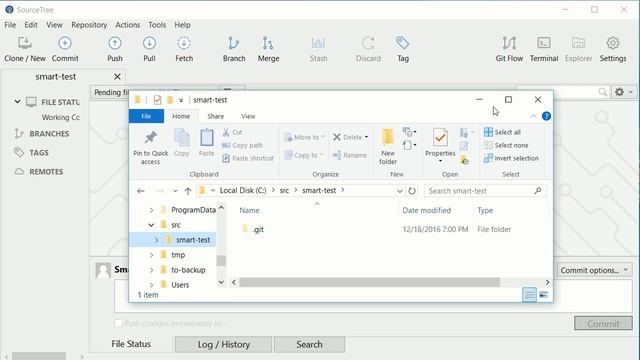
Task: Click Copy path in the ribbon
Action: 242,145
